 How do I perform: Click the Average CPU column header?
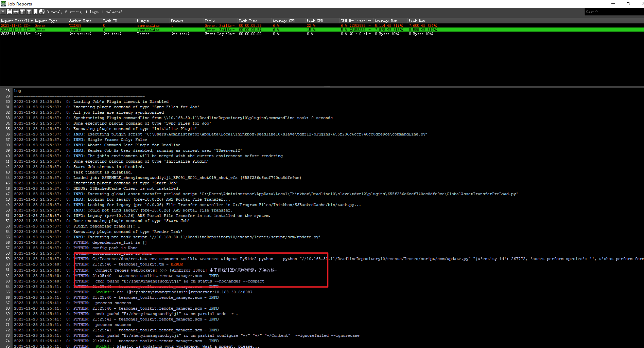pyautogui.click(x=284, y=21)
